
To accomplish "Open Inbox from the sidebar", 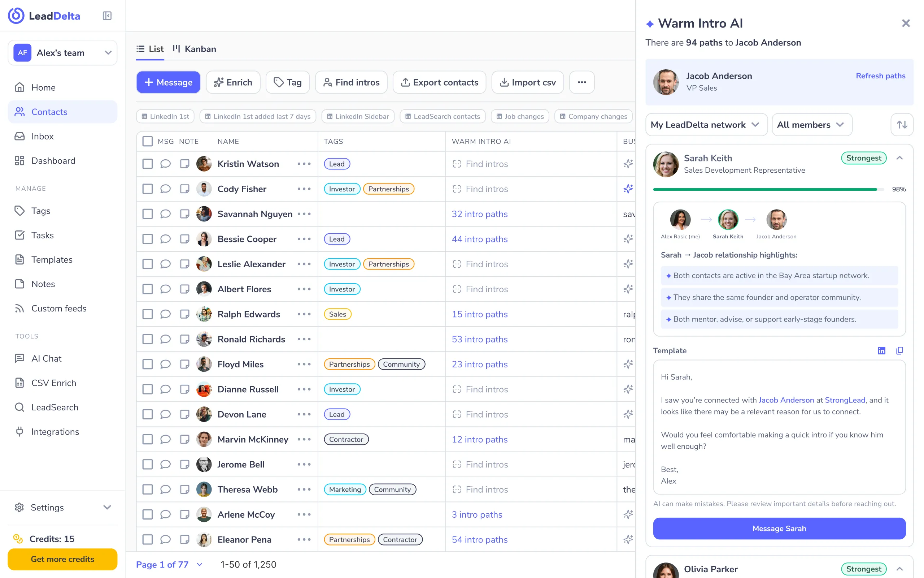I will coord(62,137).
